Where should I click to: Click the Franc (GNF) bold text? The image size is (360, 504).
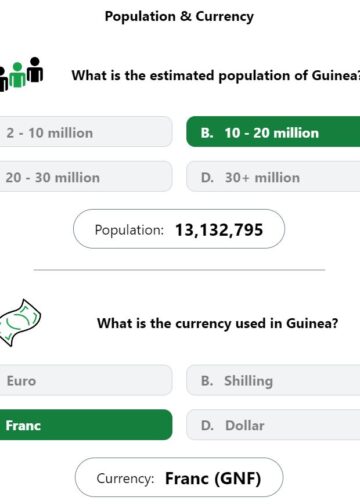pos(213,479)
